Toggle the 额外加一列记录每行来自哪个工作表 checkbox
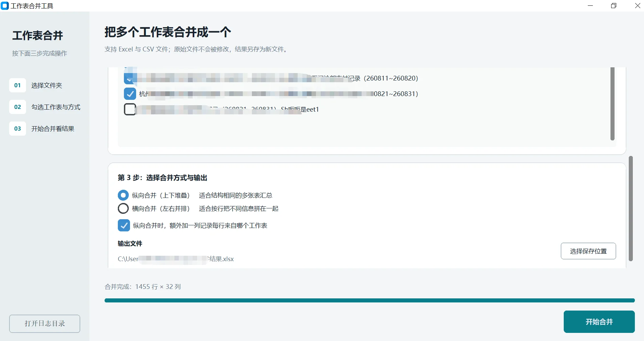Screen dimensions: 644x341 (124, 225)
